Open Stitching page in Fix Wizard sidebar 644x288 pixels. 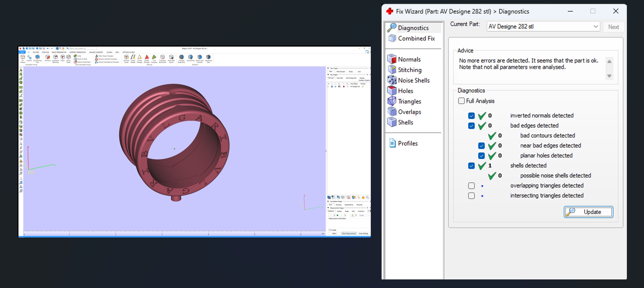405,70
